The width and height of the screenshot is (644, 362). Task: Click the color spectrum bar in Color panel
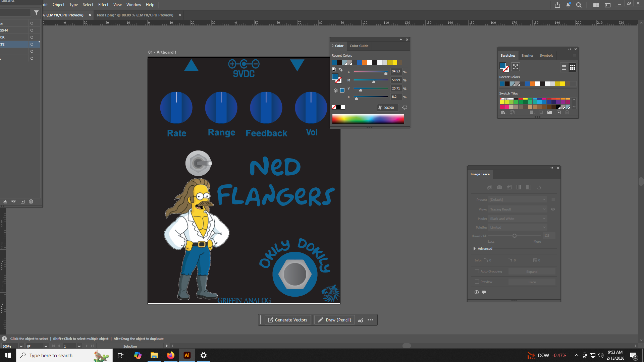(368, 119)
